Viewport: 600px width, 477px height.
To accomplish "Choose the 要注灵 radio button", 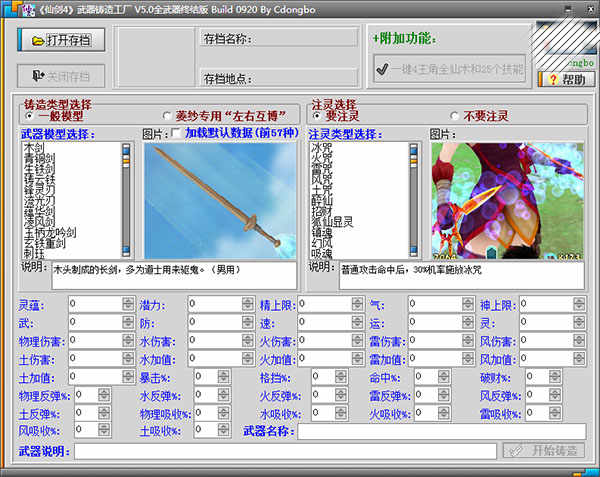I will [x=316, y=116].
